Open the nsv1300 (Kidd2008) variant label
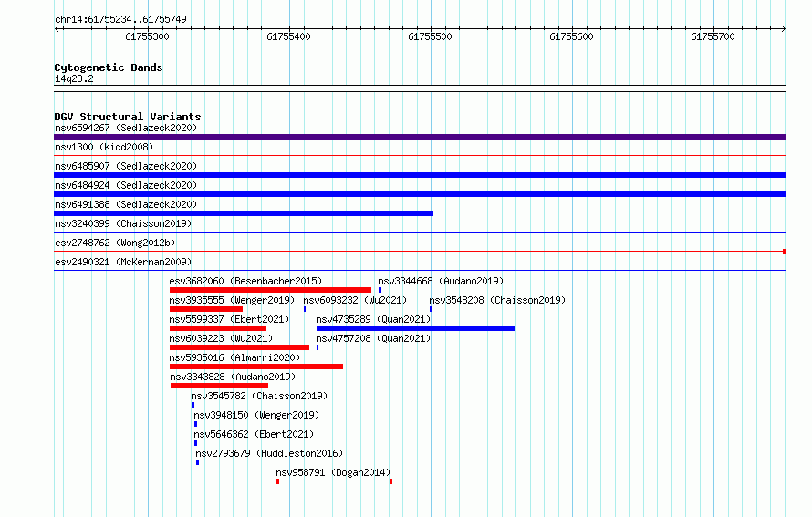This screenshot has height=517, width=812. 104,147
